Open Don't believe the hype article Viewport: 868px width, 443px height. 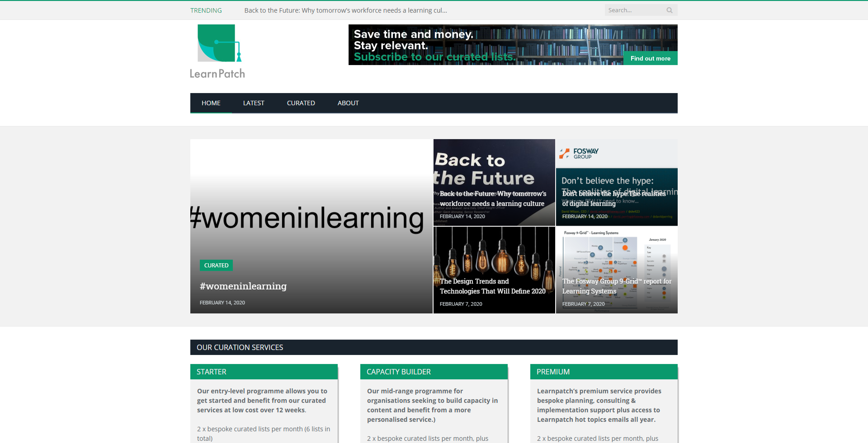[614, 199]
